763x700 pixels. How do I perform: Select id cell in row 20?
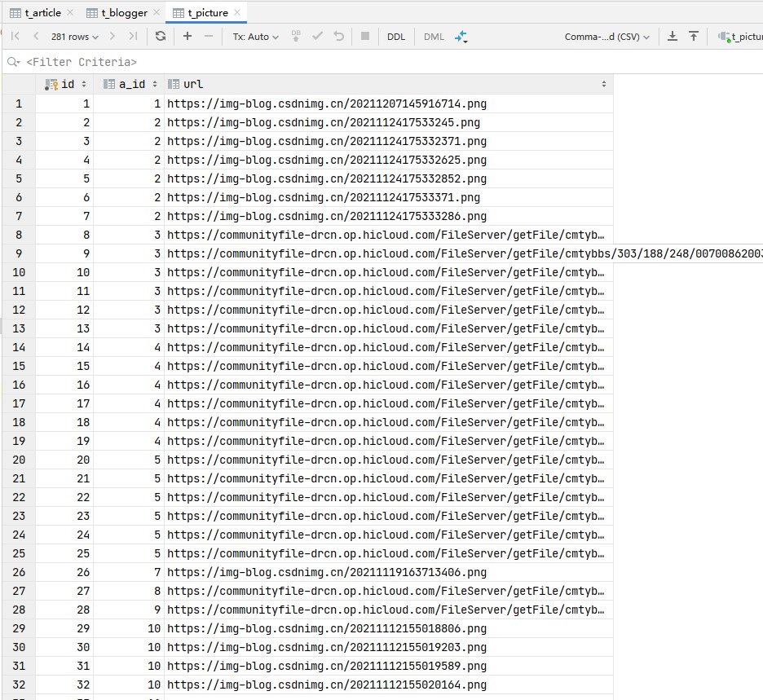64,460
